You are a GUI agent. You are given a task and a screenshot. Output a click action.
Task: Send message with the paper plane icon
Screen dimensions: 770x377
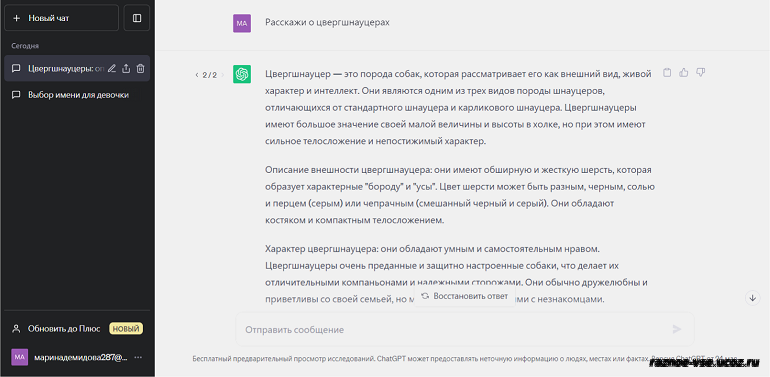coord(677,329)
